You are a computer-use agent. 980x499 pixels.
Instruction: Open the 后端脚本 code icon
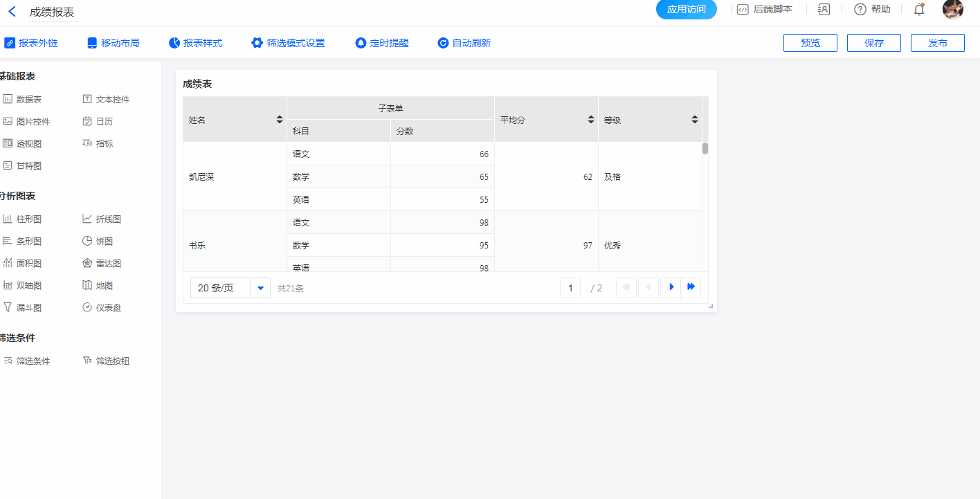pyautogui.click(x=743, y=10)
